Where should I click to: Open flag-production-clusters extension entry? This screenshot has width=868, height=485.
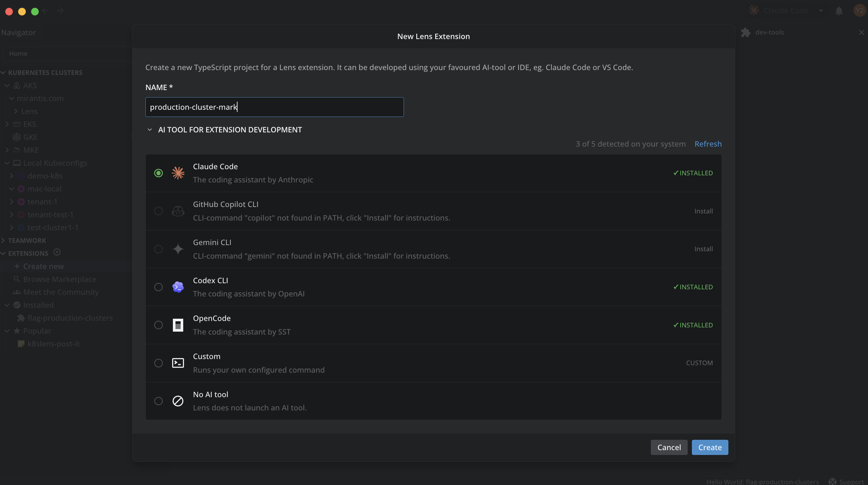coord(70,318)
